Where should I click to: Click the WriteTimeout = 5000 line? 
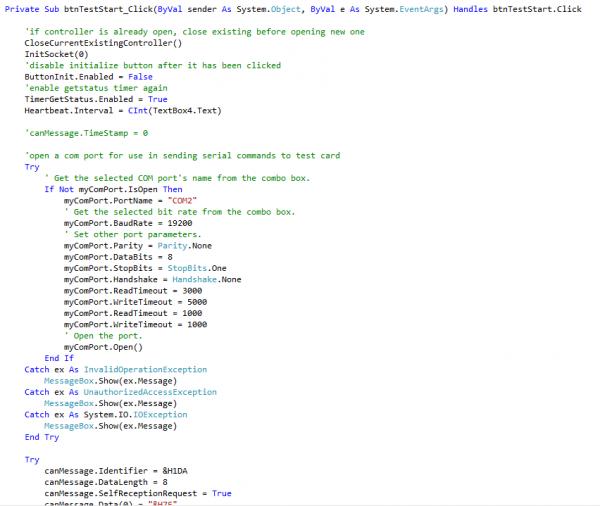point(135,302)
